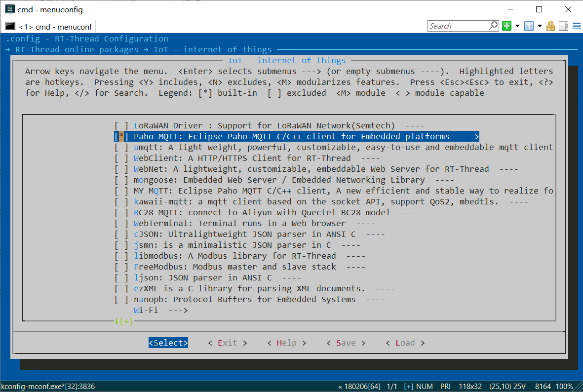Image resolution: width=583 pixels, height=392 pixels.
Task: Click the green new console plus icon
Action: [506, 26]
